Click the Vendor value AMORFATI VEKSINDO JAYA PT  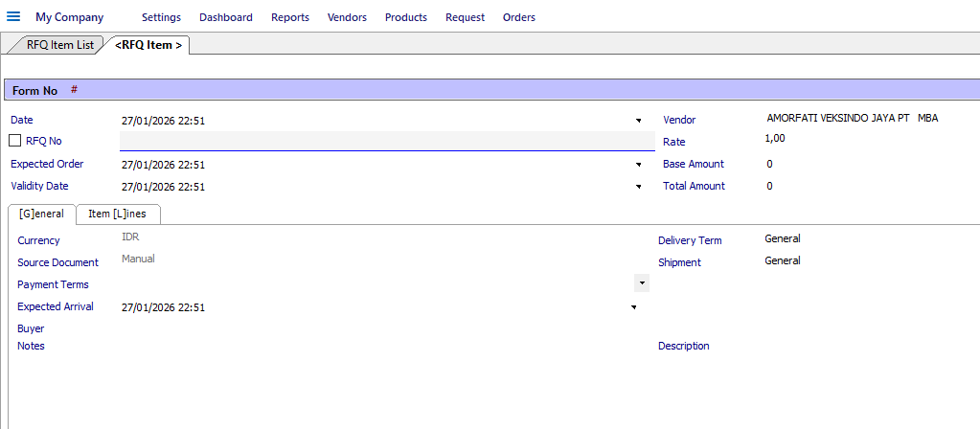coord(838,118)
